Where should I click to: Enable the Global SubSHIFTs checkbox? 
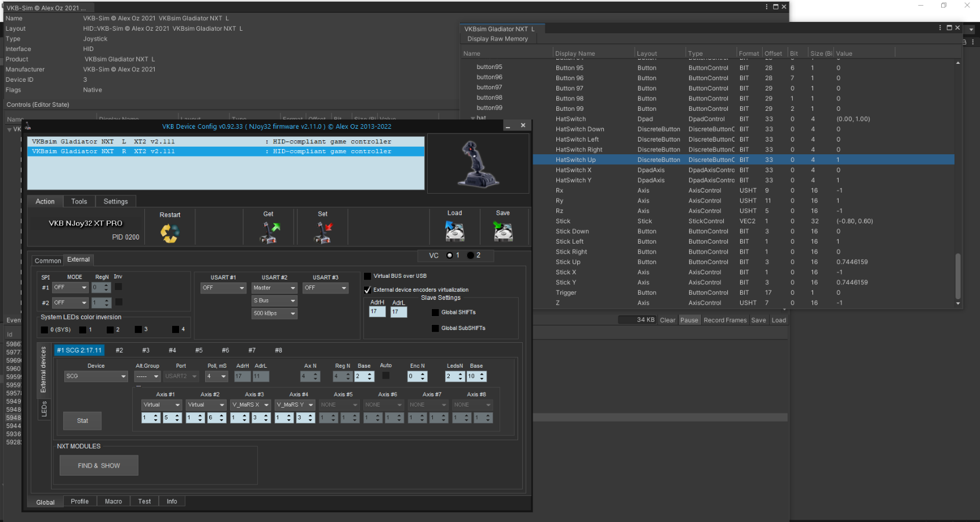tap(435, 328)
